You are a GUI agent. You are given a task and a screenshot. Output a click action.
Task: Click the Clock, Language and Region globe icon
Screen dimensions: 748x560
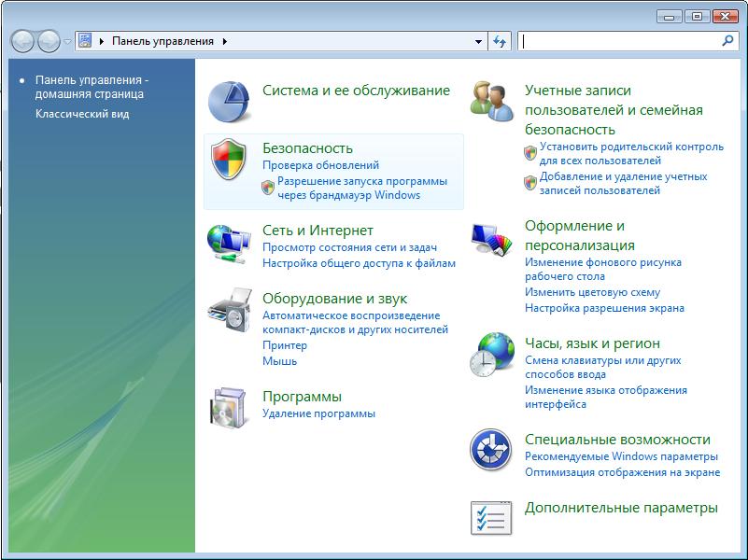pos(492,355)
